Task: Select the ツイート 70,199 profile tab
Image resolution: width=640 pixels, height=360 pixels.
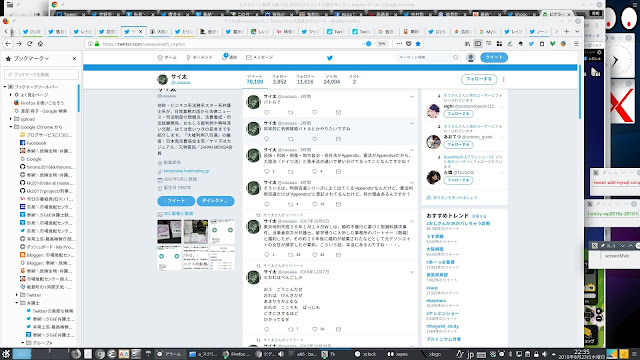Action: tap(255, 80)
